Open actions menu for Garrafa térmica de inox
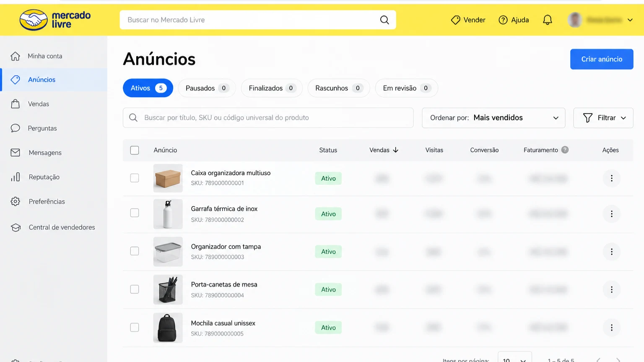644x362 pixels. coord(612,214)
